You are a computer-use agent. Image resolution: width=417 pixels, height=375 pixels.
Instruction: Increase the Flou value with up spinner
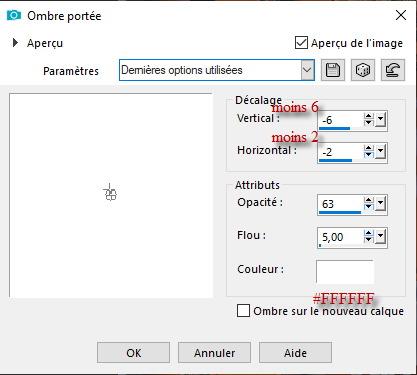point(368,233)
